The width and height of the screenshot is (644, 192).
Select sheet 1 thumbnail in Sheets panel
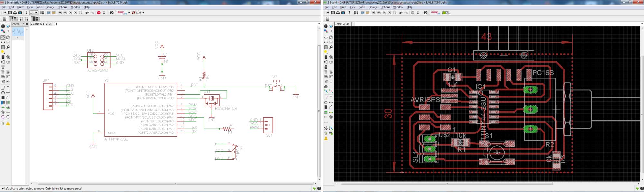[x=18, y=32]
